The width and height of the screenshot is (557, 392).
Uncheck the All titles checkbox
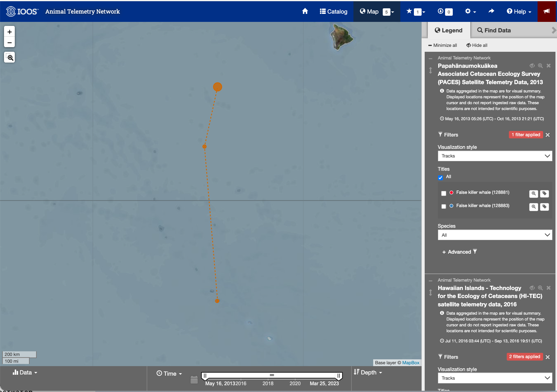click(x=440, y=178)
